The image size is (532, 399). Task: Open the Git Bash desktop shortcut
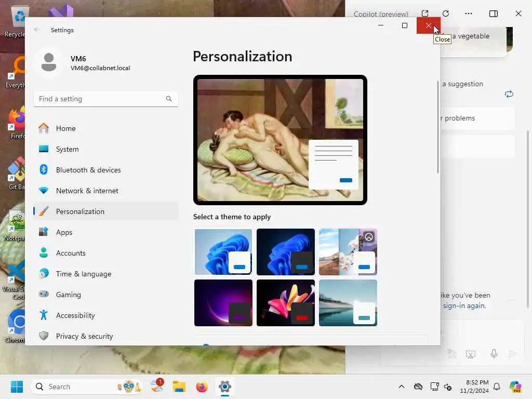[x=16, y=173]
